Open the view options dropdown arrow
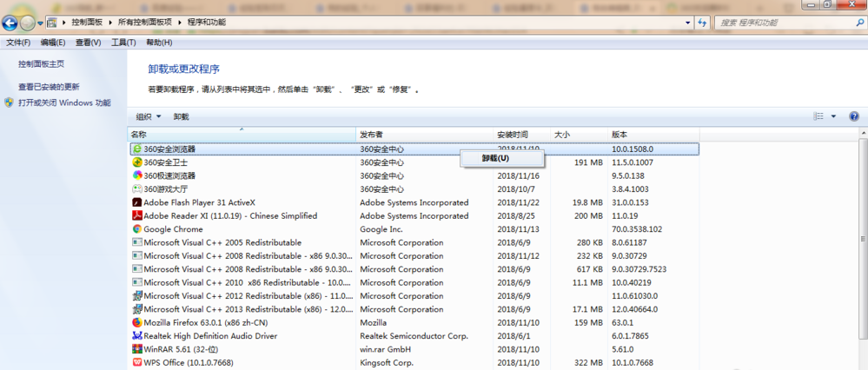 (833, 116)
